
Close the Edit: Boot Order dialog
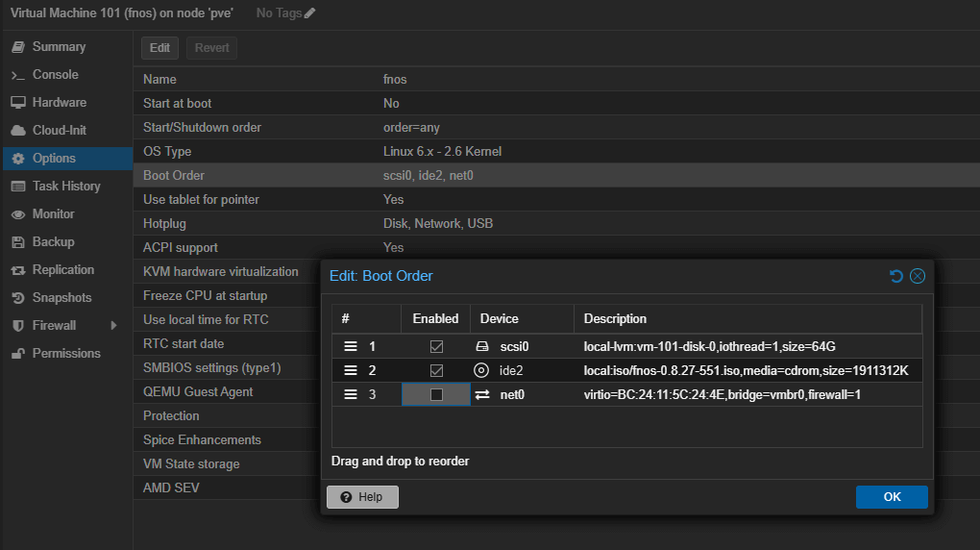point(918,276)
